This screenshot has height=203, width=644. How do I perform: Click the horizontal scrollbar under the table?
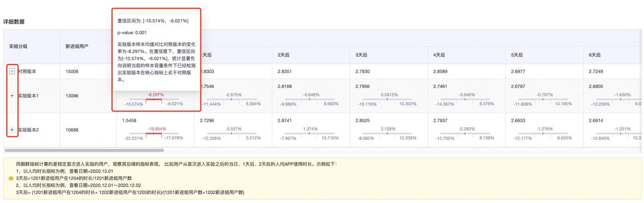click(84, 150)
